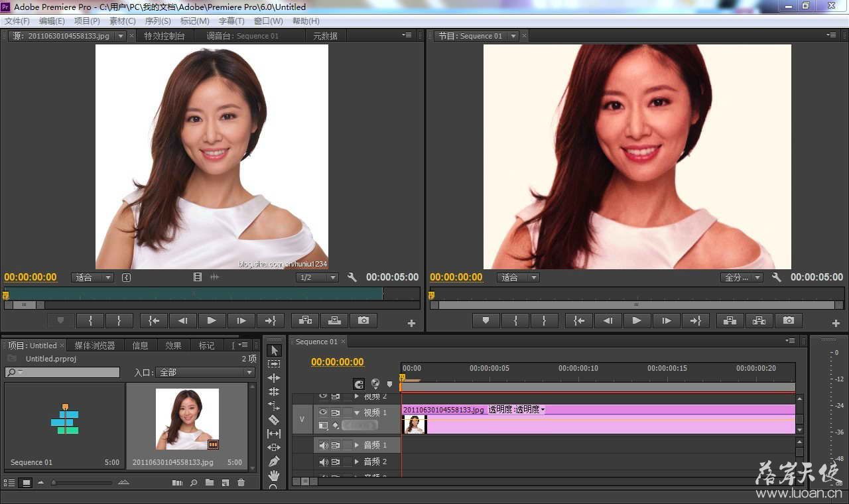This screenshot has height=504, width=849.
Task: Expand the 音频 2 track
Action: 357,462
